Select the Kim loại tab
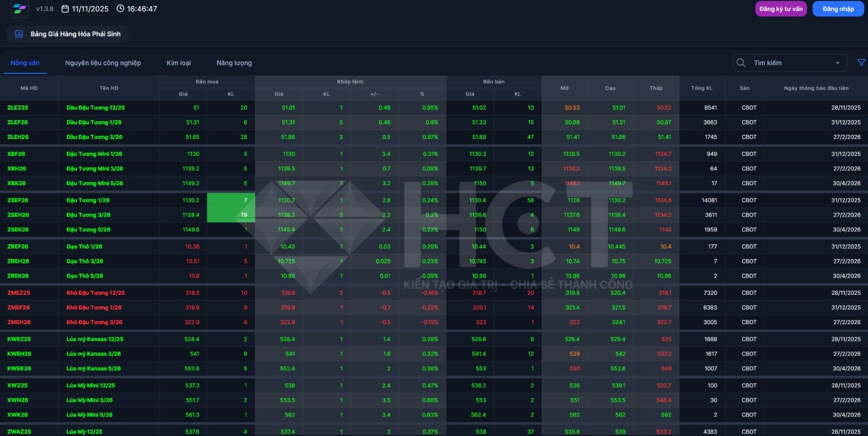The height and width of the screenshot is (436, 868). click(x=178, y=63)
